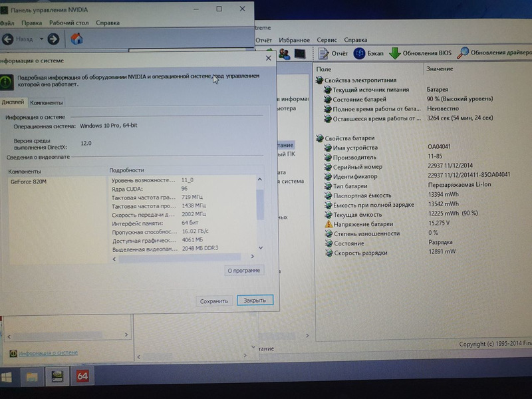
Task: Click the details list scroll-left arrow
Action: point(114,259)
